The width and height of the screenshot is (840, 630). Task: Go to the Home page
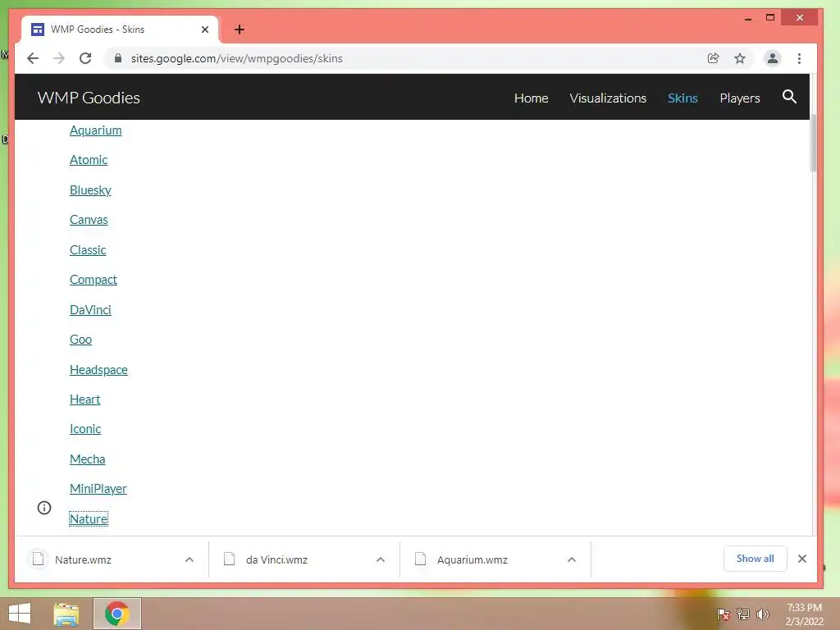pyautogui.click(x=531, y=98)
